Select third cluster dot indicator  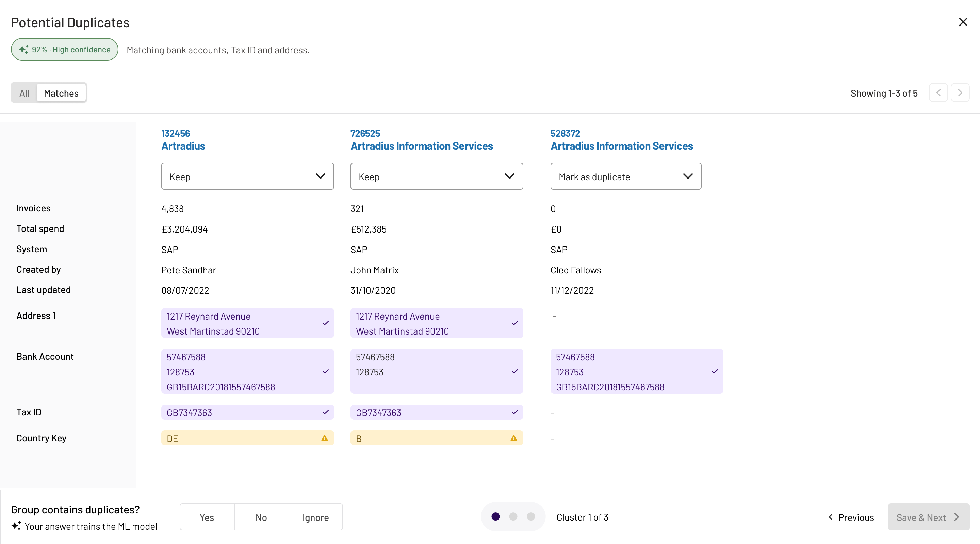tap(531, 516)
